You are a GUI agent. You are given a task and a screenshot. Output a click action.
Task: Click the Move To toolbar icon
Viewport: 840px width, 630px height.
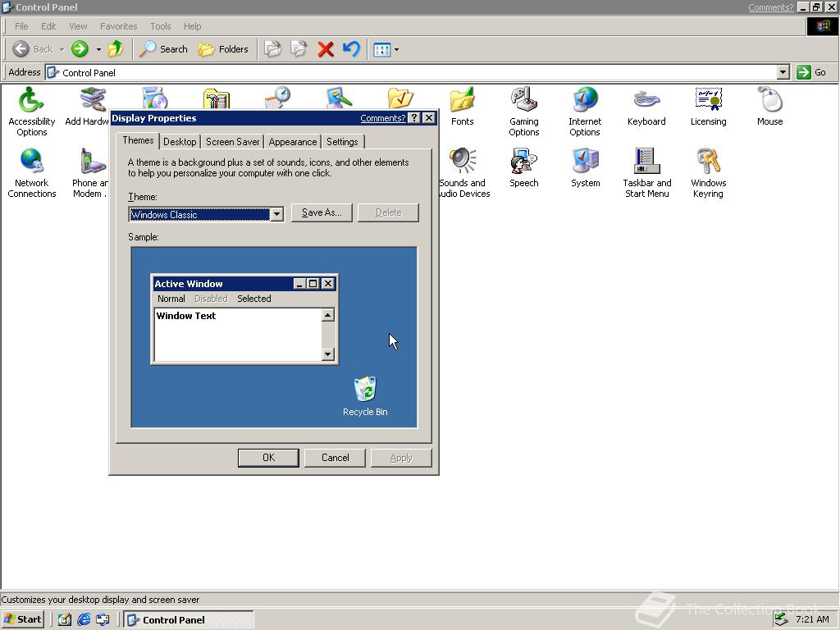[x=272, y=49]
